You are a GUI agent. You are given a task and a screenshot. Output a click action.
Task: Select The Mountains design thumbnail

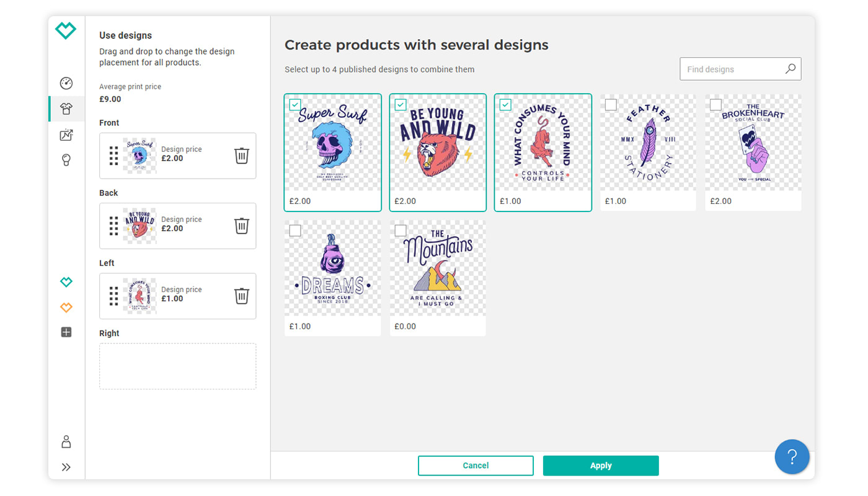point(438,270)
